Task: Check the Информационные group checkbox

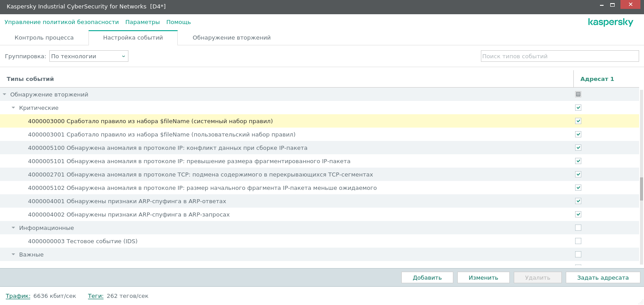Action: click(578, 228)
